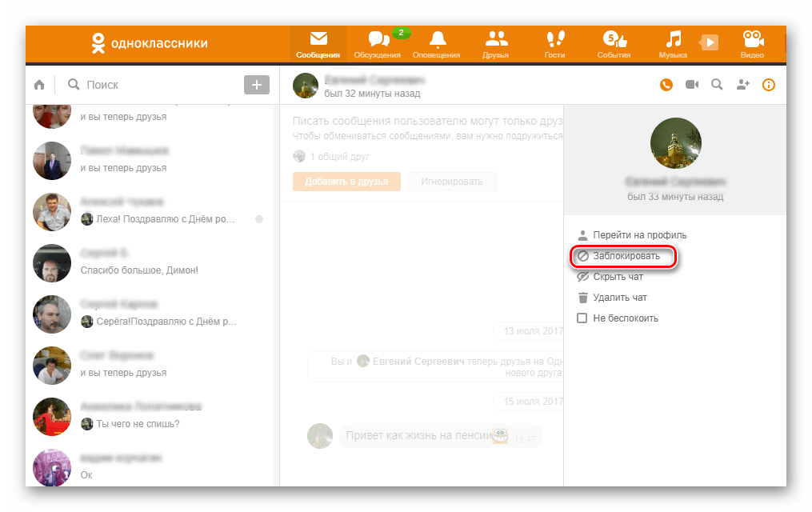Start a video call with camera icon

point(692,84)
